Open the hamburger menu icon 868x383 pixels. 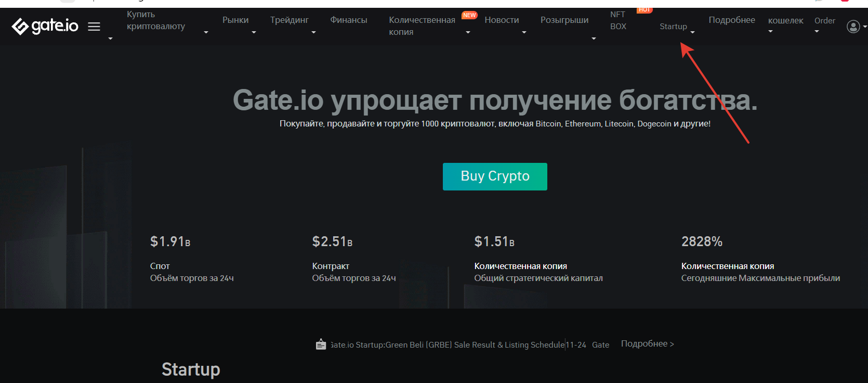tap(94, 26)
